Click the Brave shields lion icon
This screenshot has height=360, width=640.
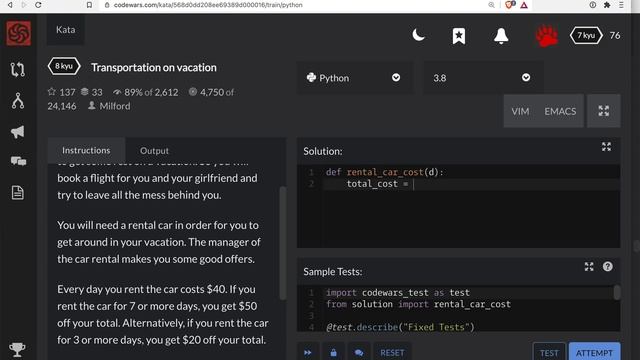coord(510,5)
